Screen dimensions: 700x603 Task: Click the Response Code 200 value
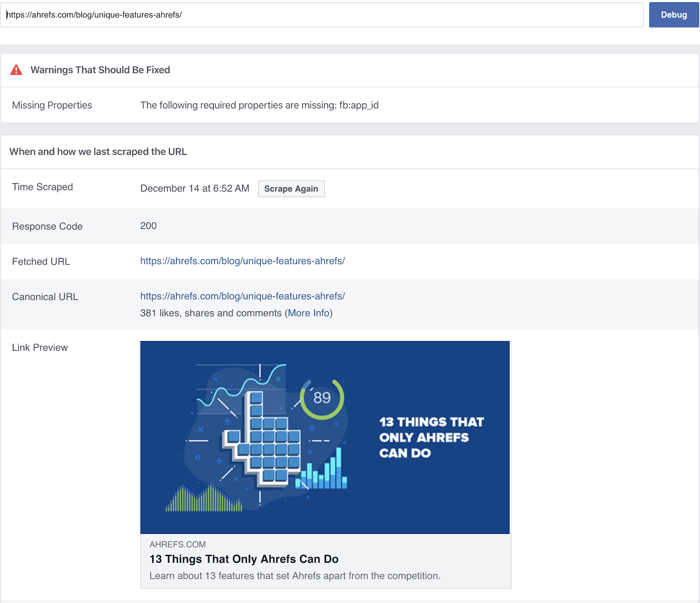148,226
